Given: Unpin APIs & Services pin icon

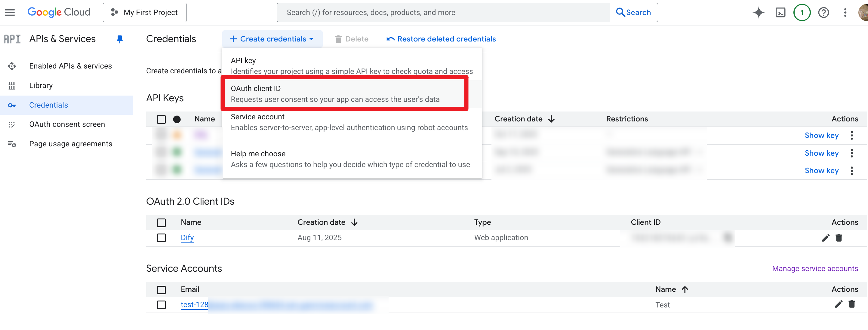Looking at the screenshot, I should pos(120,39).
